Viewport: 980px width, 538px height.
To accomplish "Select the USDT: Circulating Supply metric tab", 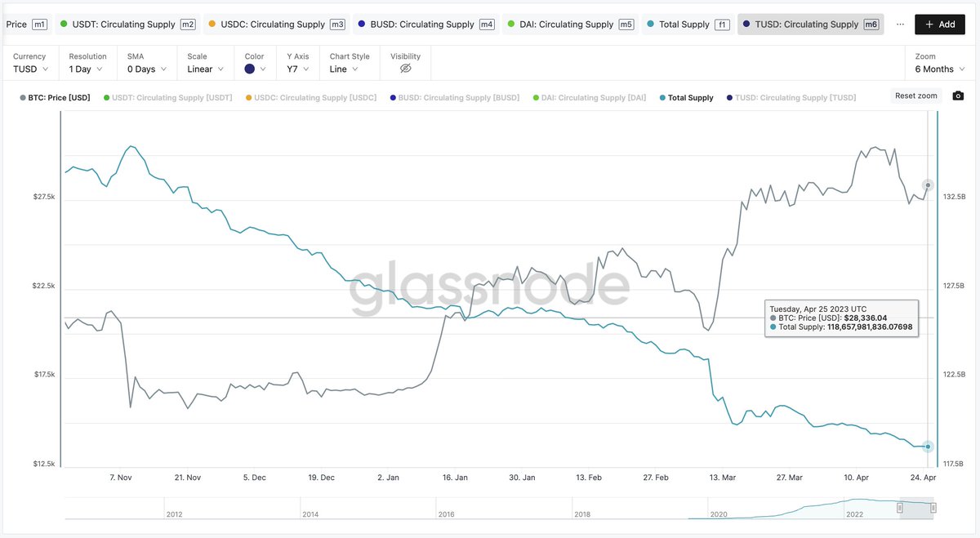I will coord(128,24).
